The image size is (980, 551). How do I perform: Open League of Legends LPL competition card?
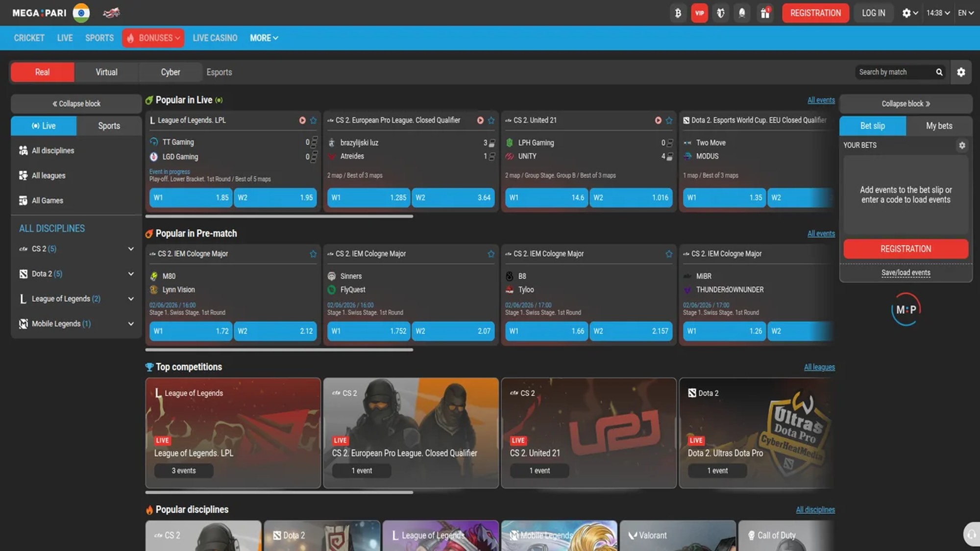pyautogui.click(x=233, y=433)
